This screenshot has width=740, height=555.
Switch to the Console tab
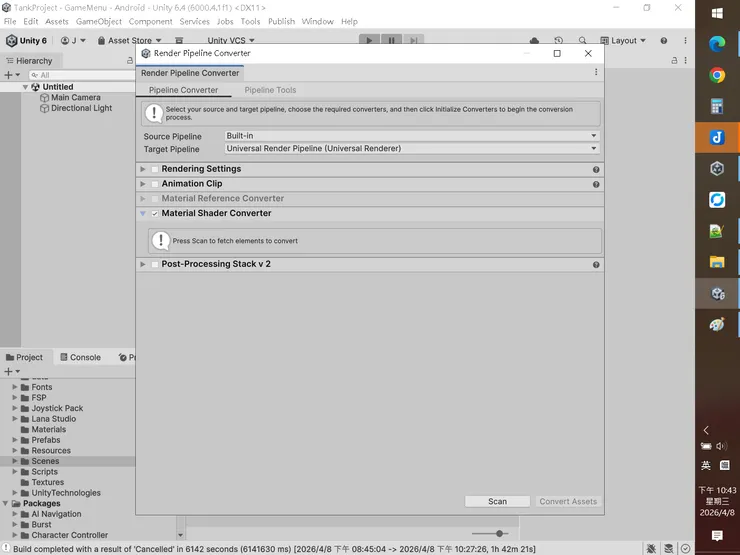pyautogui.click(x=80, y=357)
